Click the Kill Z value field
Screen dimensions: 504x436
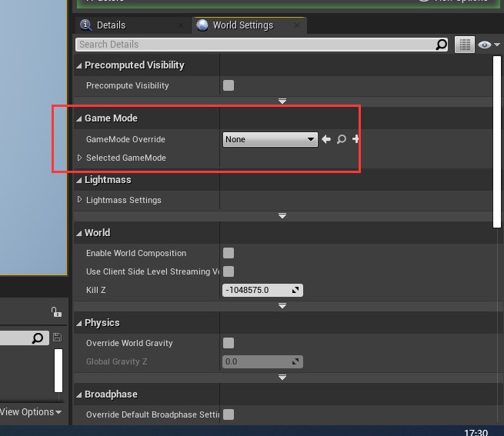pyautogui.click(x=262, y=290)
